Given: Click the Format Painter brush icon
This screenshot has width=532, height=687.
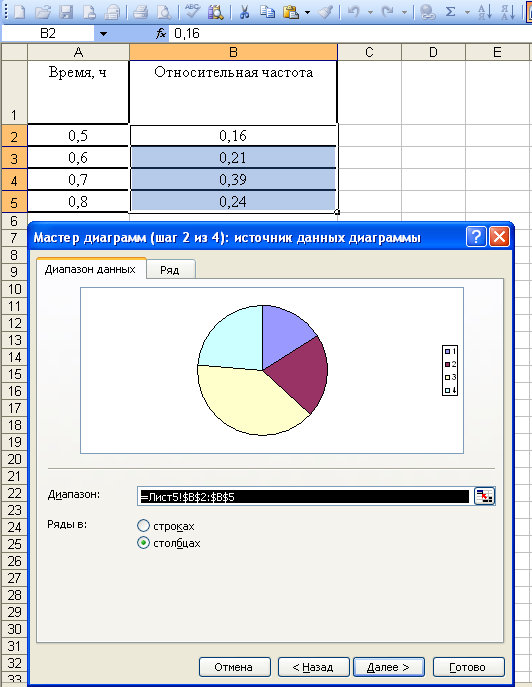Looking at the screenshot, I should [x=325, y=12].
